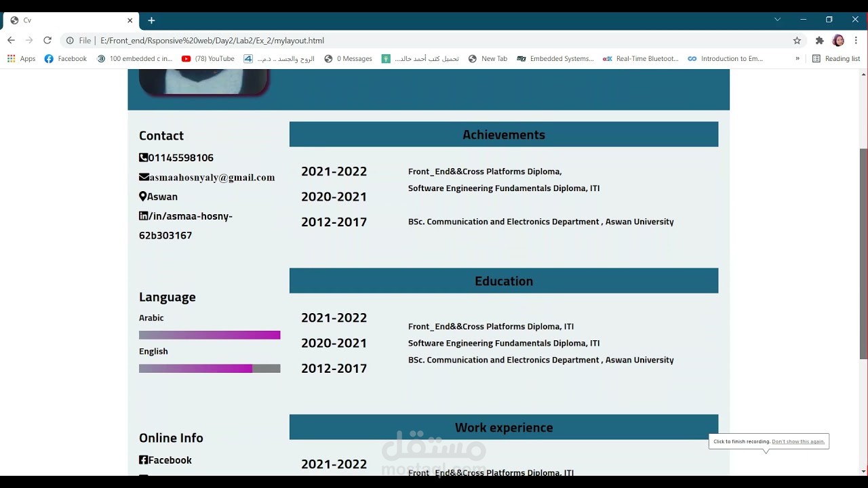Click the English language progress bar

click(x=210, y=369)
